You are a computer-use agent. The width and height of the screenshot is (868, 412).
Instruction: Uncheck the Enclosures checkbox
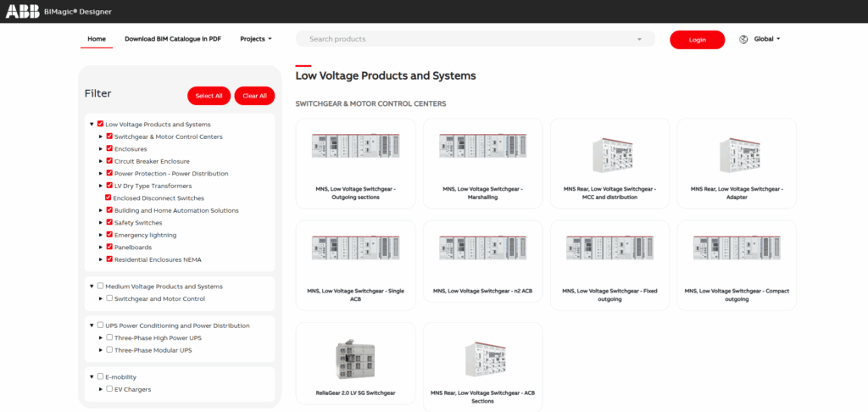(109, 149)
